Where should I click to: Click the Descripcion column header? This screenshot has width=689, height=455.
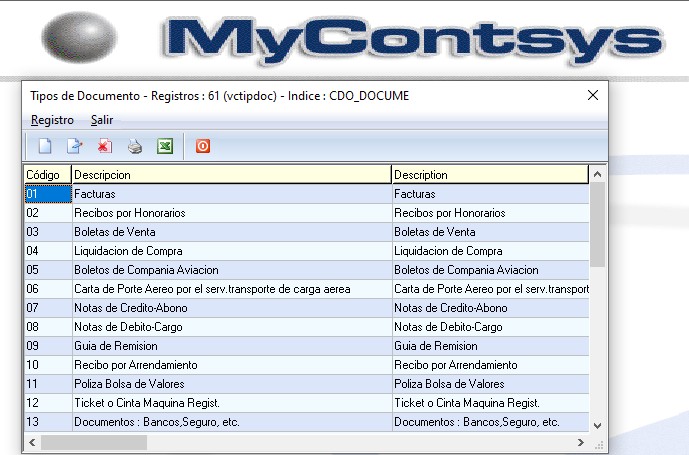[230, 175]
